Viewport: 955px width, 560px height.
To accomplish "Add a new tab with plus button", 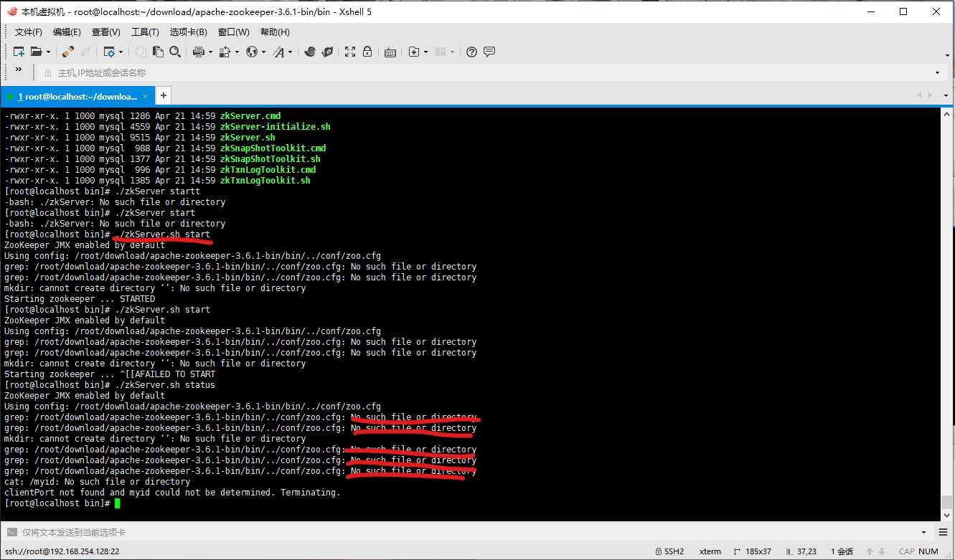I will tap(164, 95).
